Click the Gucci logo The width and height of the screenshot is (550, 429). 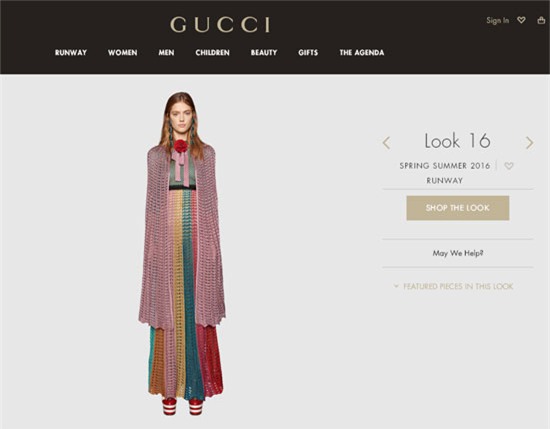220,25
